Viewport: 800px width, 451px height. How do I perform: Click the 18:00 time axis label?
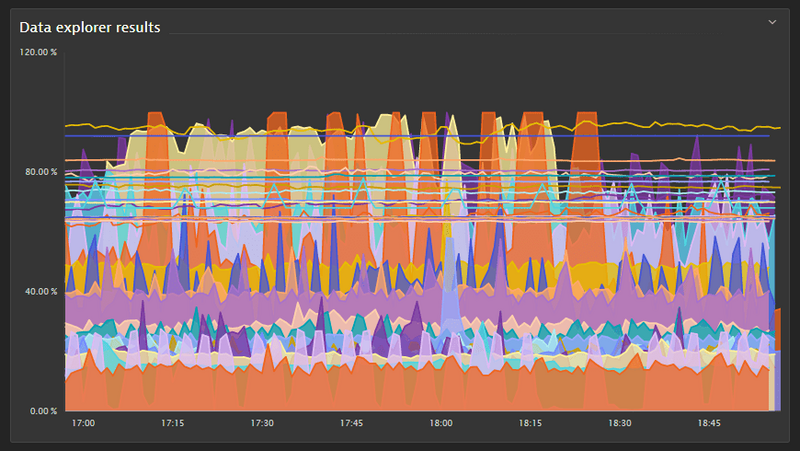pos(441,424)
